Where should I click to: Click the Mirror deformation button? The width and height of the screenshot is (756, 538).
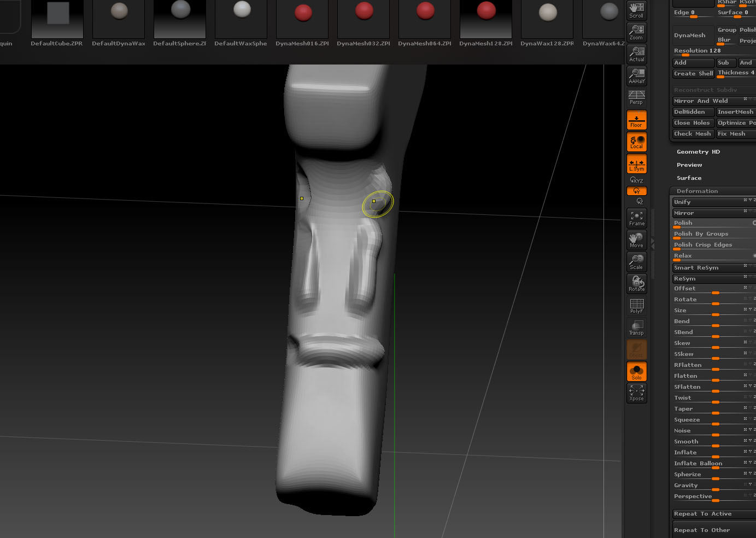pos(713,213)
